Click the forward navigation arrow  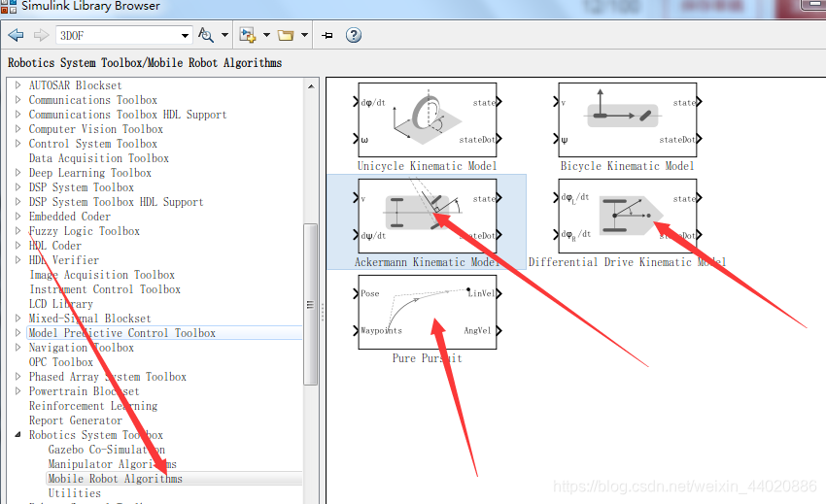(41, 35)
